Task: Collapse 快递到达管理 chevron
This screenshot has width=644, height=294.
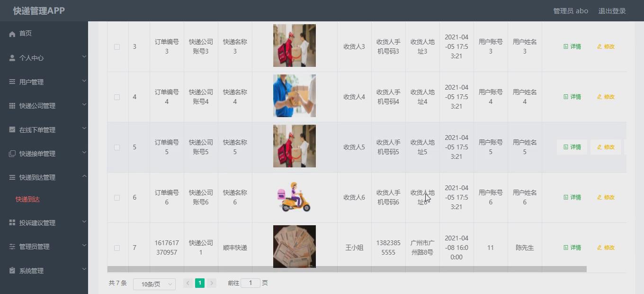Action: (x=84, y=176)
